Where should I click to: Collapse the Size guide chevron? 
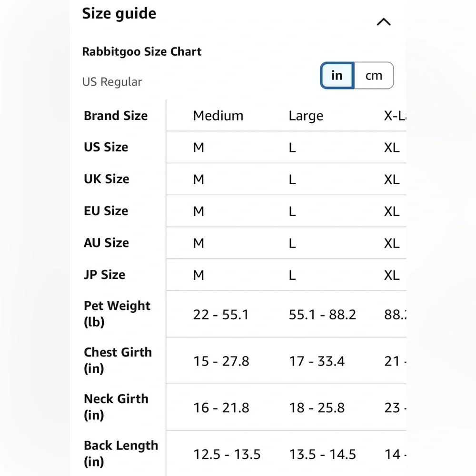pos(384,22)
